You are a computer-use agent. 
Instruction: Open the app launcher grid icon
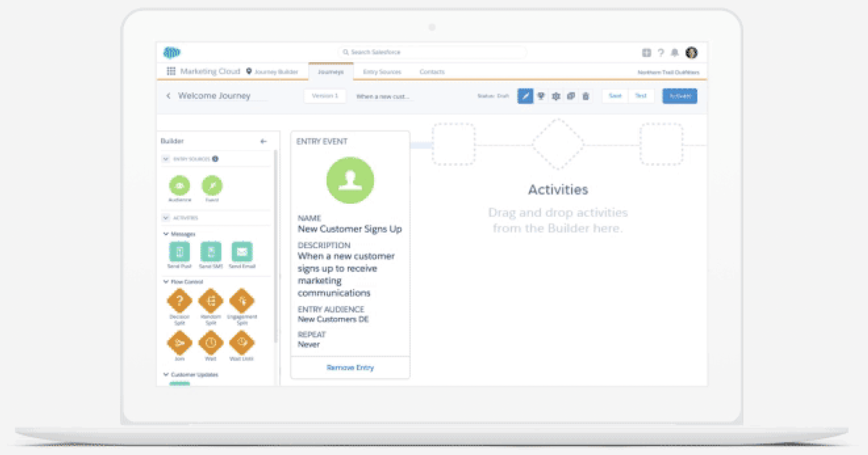pos(171,71)
